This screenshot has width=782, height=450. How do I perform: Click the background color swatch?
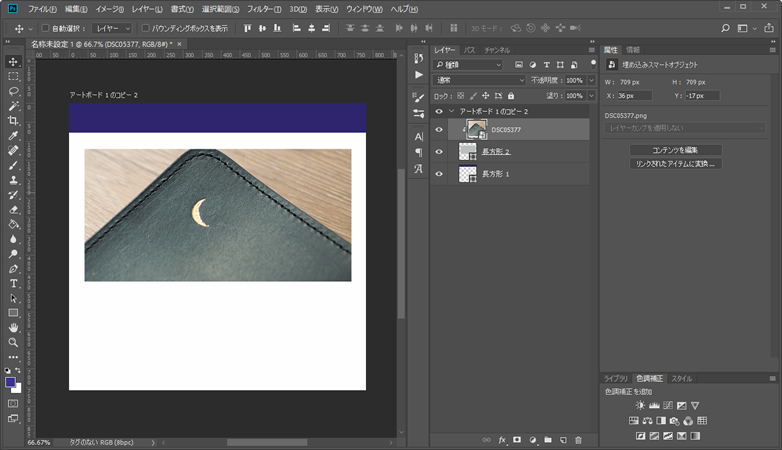pos(17,389)
